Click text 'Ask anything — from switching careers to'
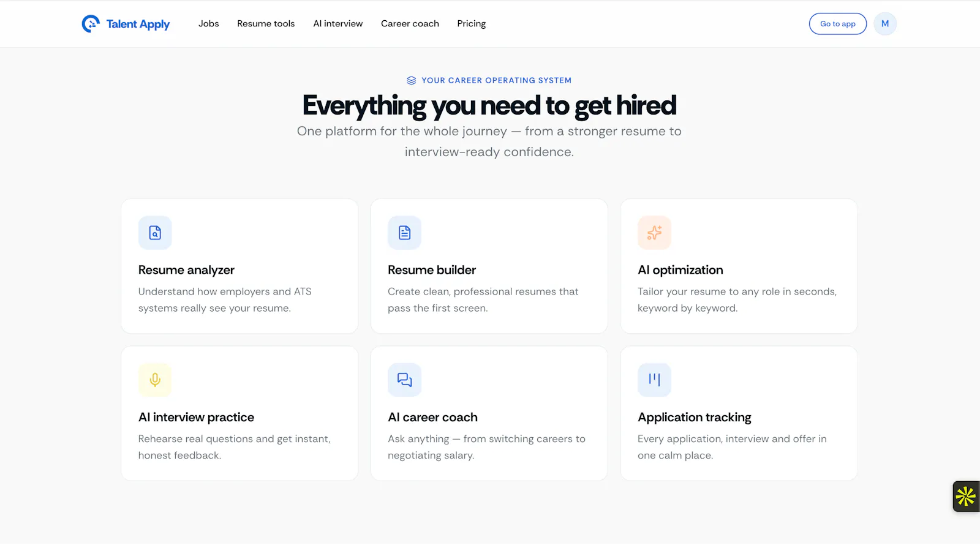The height and width of the screenshot is (559, 980). (x=486, y=439)
